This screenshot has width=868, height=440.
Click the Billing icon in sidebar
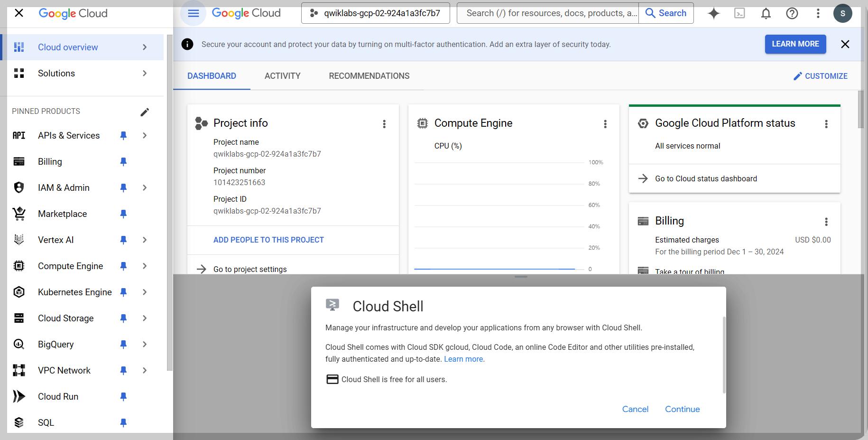click(x=19, y=161)
